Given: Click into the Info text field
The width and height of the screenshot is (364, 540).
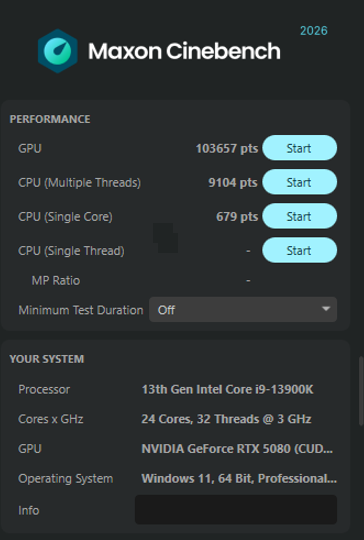Looking at the screenshot, I should (236, 510).
